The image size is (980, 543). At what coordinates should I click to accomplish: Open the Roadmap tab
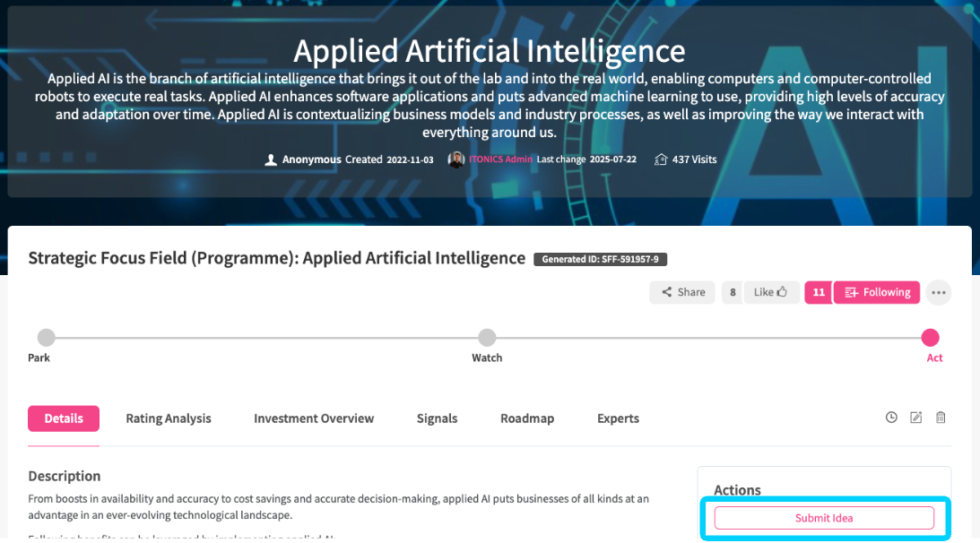(x=527, y=418)
